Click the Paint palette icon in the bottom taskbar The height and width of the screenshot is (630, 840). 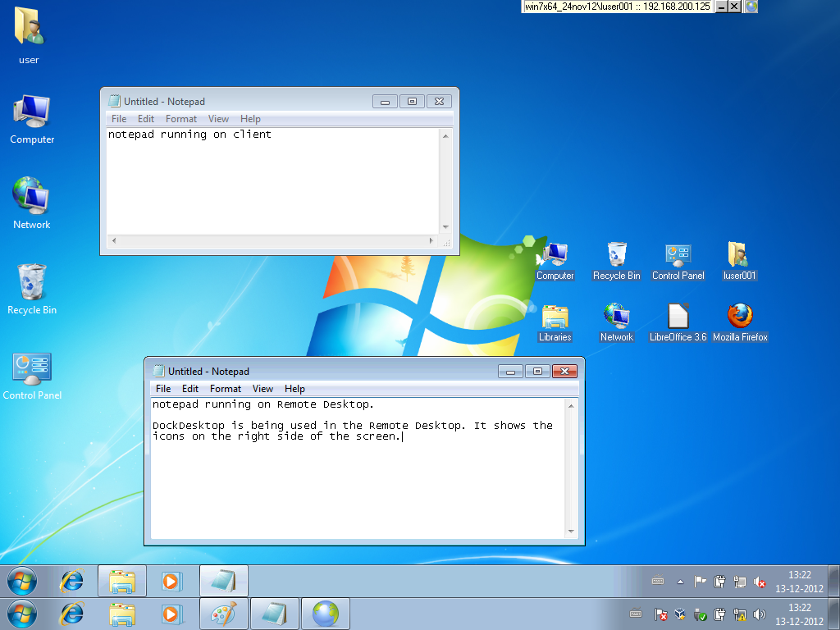pos(223,614)
